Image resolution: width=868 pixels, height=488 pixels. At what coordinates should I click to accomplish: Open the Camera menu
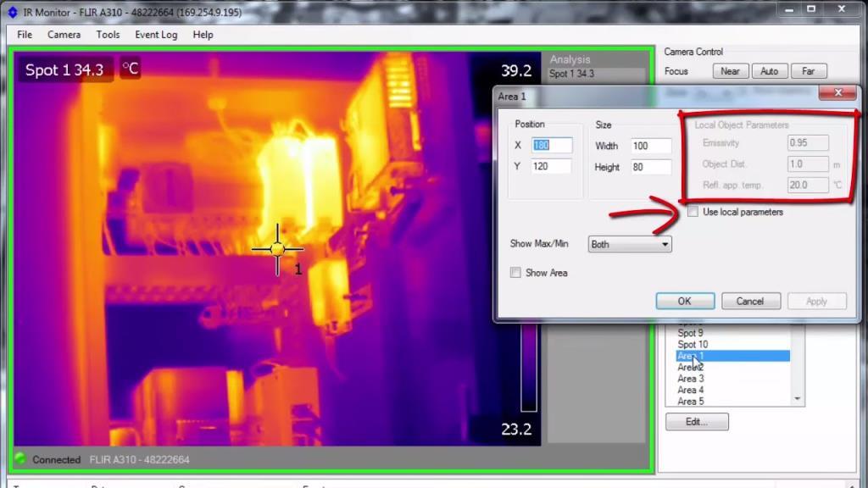click(64, 35)
